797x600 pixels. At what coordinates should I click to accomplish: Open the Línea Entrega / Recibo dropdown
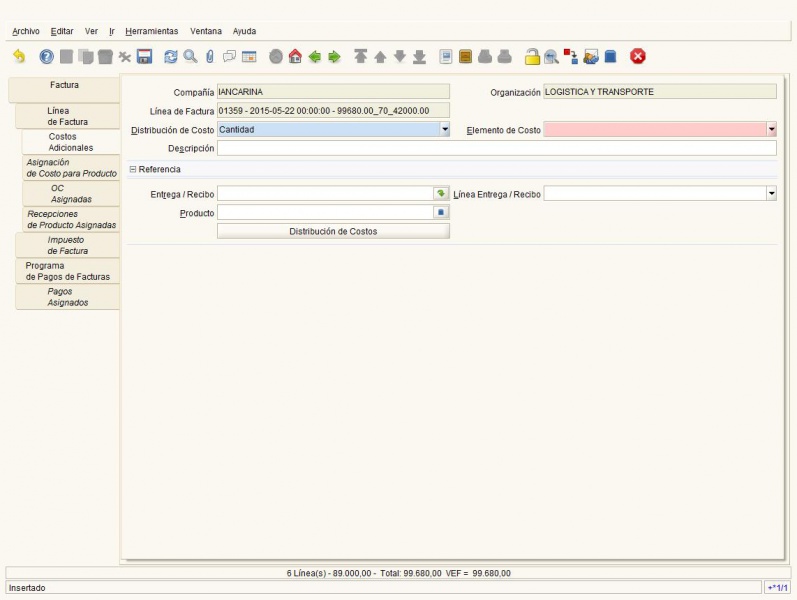tap(771, 194)
